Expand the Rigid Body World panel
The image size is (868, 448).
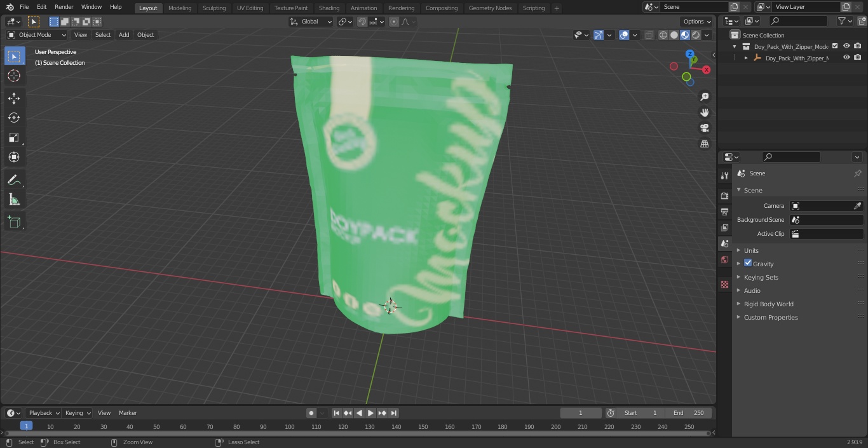[768, 304]
